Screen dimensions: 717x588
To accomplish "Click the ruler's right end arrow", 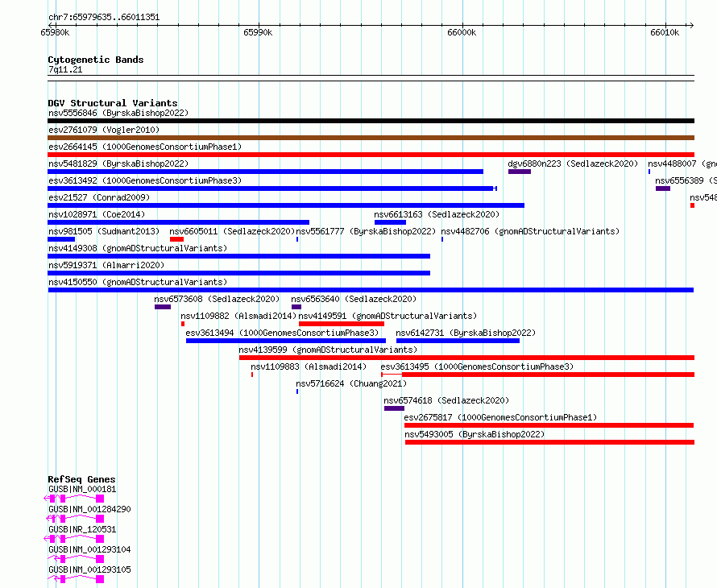I will coord(690,25).
